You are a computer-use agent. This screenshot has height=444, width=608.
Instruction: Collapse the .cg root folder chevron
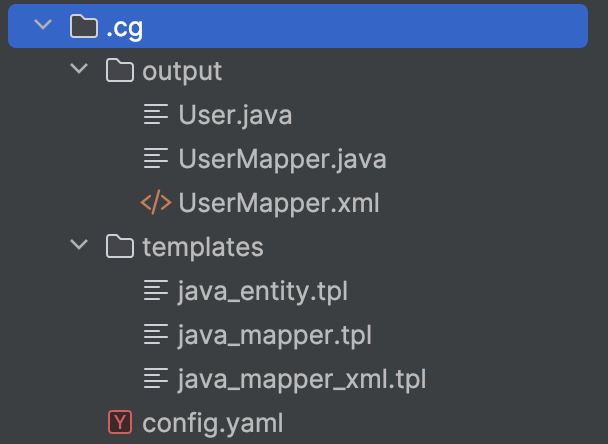pos(42,27)
